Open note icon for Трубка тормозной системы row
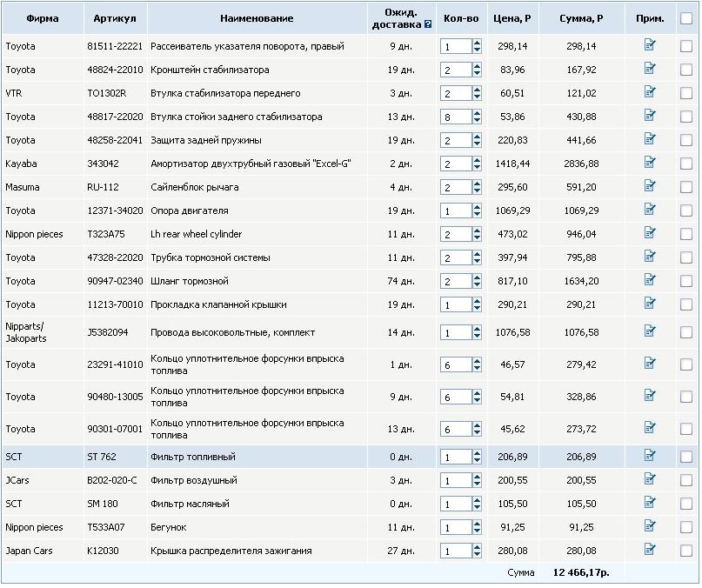Viewport: 702px width, 588px height. (x=650, y=256)
